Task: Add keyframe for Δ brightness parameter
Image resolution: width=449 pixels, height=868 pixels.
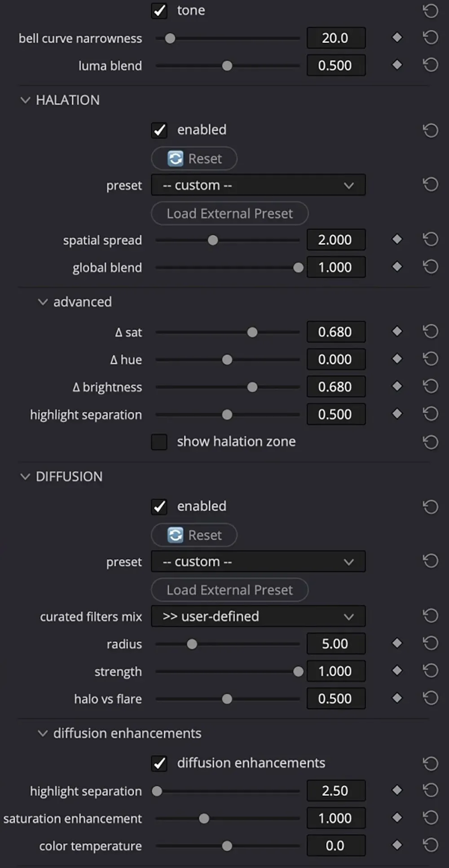Action: click(397, 387)
